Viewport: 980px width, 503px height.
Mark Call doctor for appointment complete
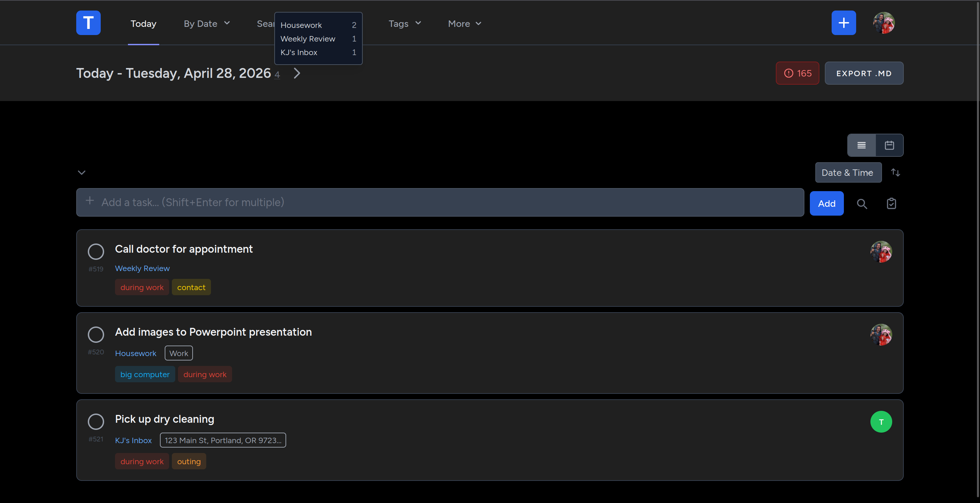96,252
